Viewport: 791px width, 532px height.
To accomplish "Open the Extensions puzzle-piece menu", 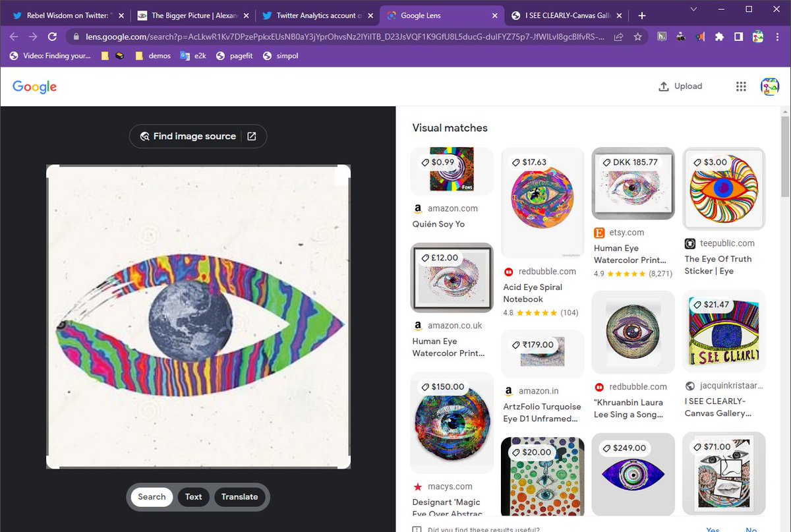I will coord(719,37).
